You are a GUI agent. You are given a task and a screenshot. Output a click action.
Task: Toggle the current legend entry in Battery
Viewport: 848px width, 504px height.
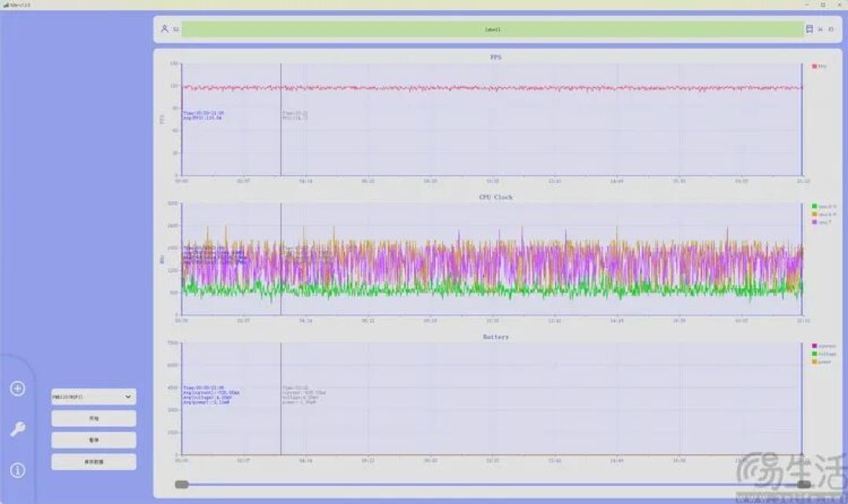[824, 345]
